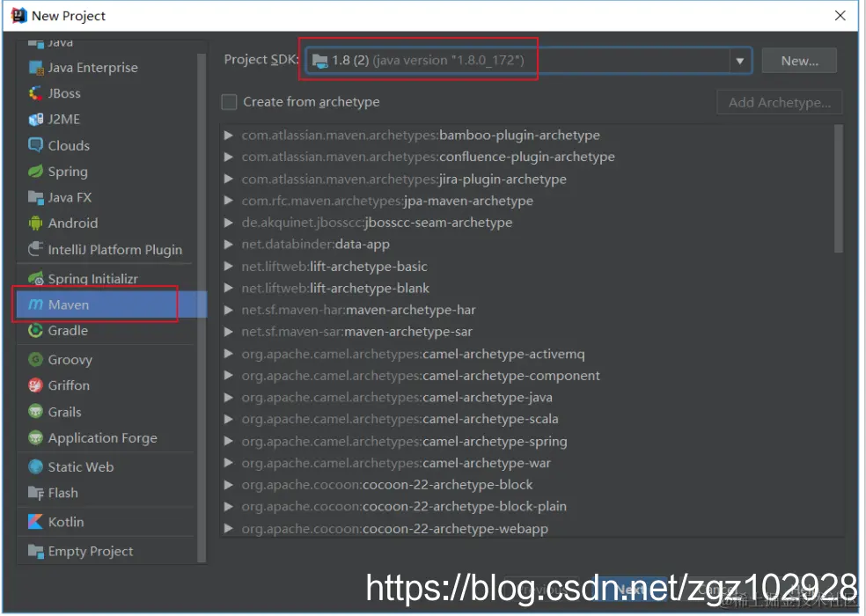The width and height of the screenshot is (866, 616).
Task: Select the JBoss icon in sidebar
Action: (x=36, y=93)
